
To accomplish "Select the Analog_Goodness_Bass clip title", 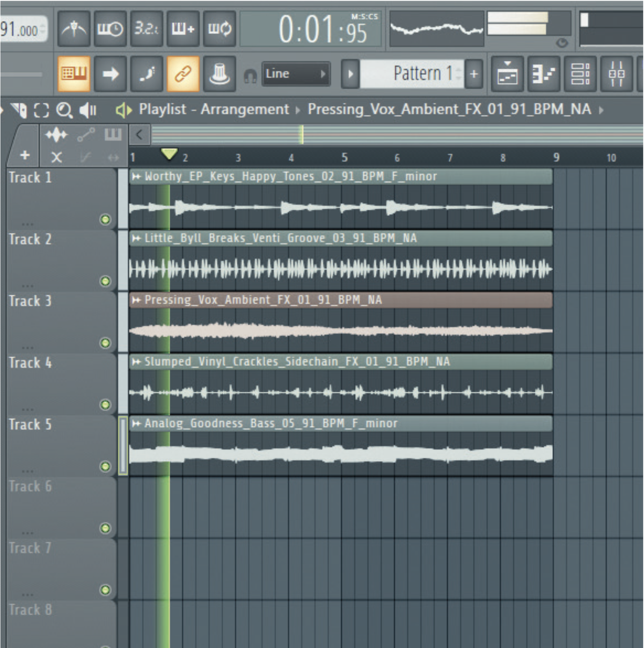I will 271,423.
